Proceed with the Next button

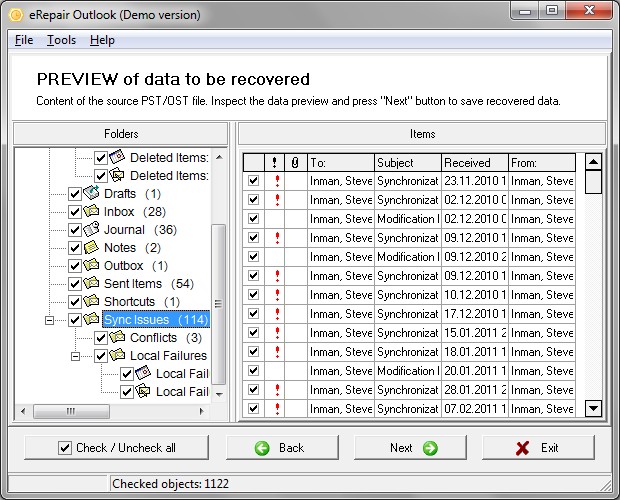[410, 447]
